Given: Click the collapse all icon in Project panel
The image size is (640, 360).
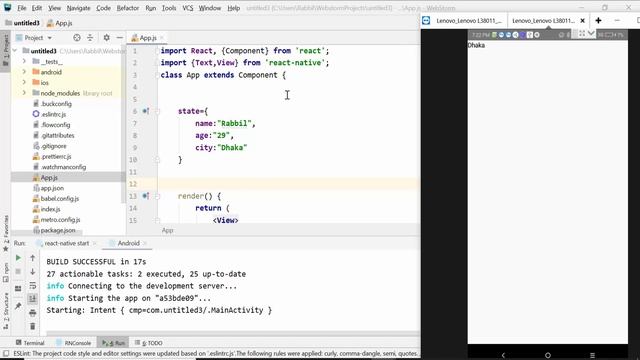Looking at the screenshot, I should (x=90, y=38).
